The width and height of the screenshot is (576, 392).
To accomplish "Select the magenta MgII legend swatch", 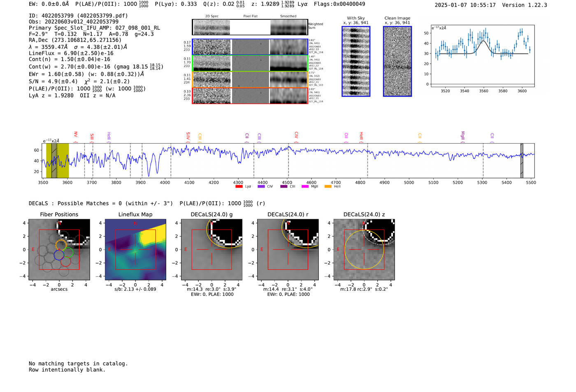I will coord(305,187).
